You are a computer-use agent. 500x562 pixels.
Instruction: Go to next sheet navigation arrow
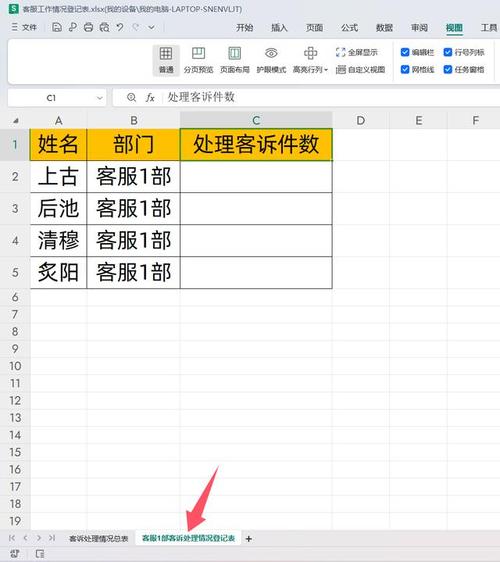coord(38,538)
